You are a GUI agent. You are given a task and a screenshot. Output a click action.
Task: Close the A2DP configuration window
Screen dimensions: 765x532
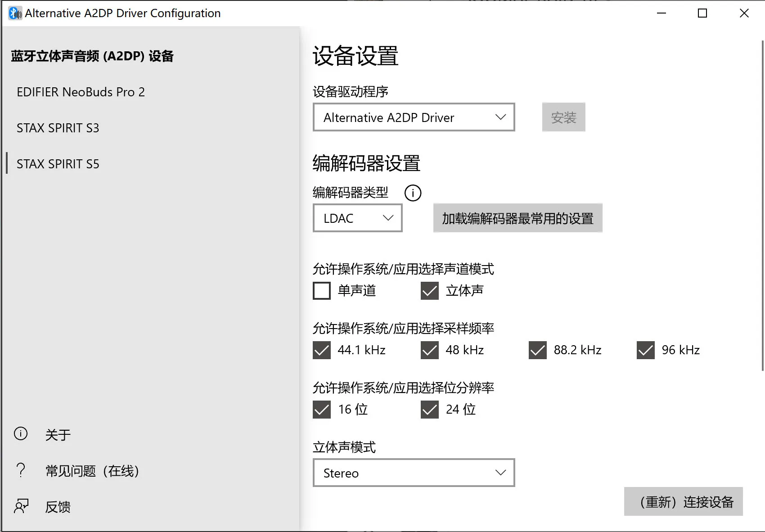(744, 13)
